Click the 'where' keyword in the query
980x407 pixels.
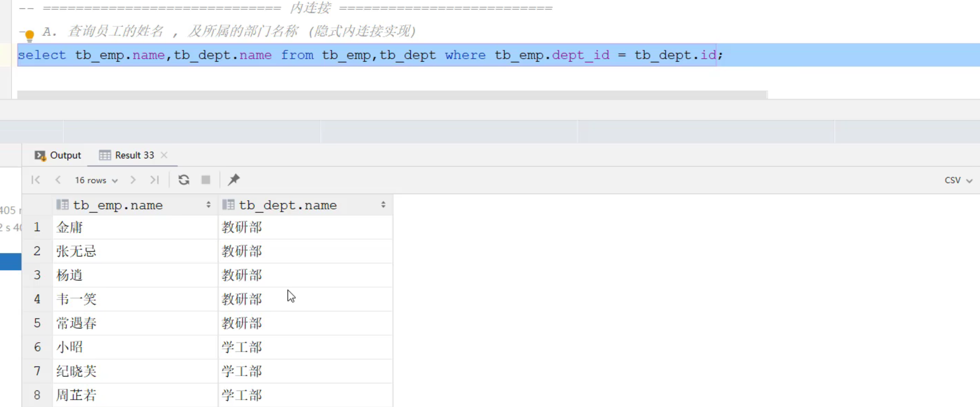[465, 55]
